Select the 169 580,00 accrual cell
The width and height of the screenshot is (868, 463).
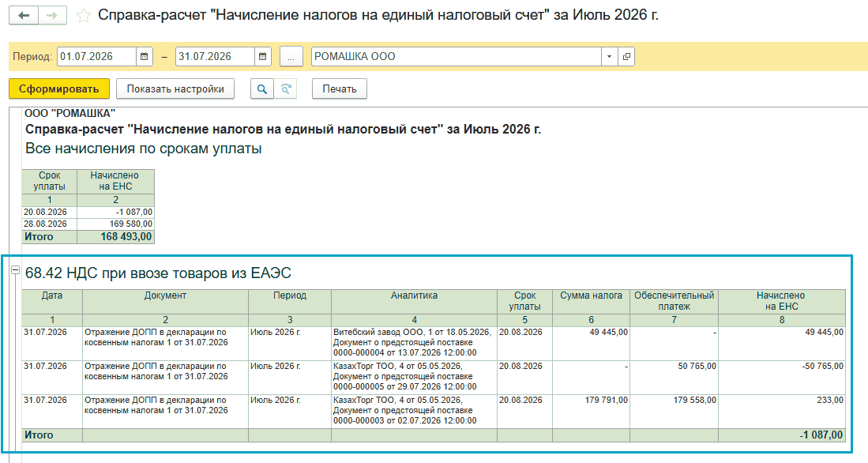(115, 224)
